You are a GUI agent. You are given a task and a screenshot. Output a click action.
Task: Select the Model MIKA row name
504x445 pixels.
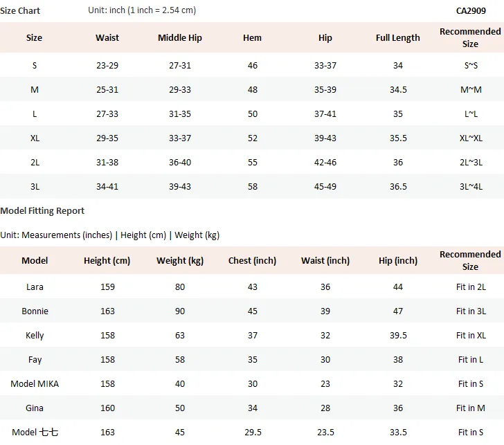coord(35,384)
